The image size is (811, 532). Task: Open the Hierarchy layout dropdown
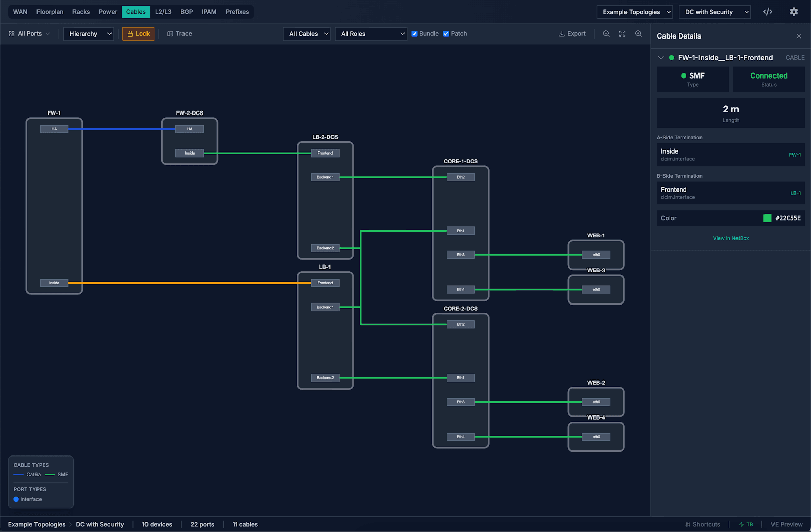pyautogui.click(x=88, y=34)
